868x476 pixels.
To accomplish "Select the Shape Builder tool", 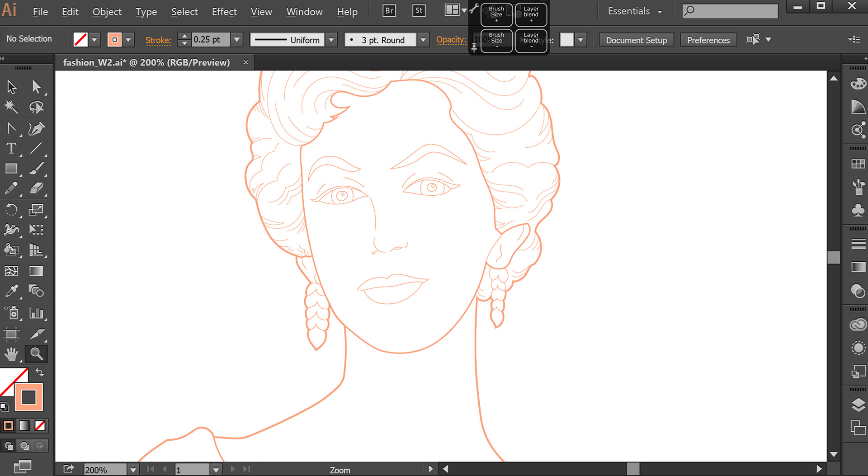I will (x=11, y=250).
